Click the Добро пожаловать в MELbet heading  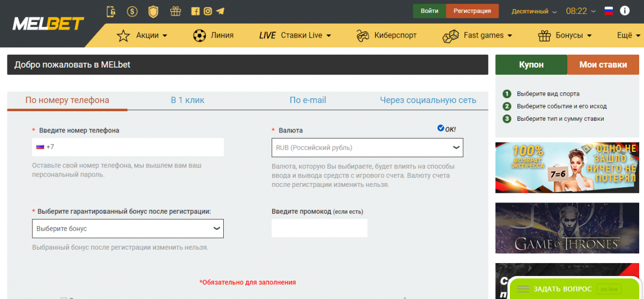tap(72, 65)
